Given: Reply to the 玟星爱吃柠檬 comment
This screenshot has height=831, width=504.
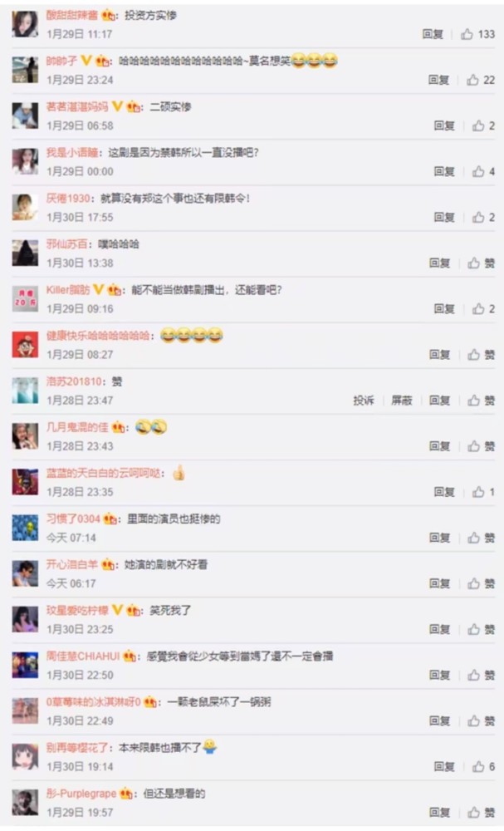Looking at the screenshot, I should (439, 629).
